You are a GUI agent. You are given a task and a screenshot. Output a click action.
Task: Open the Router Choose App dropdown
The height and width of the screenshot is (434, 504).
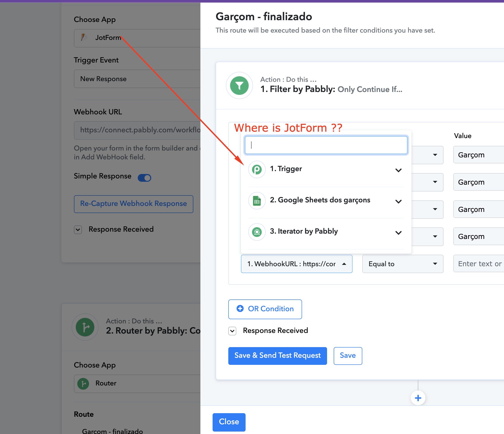click(x=137, y=384)
